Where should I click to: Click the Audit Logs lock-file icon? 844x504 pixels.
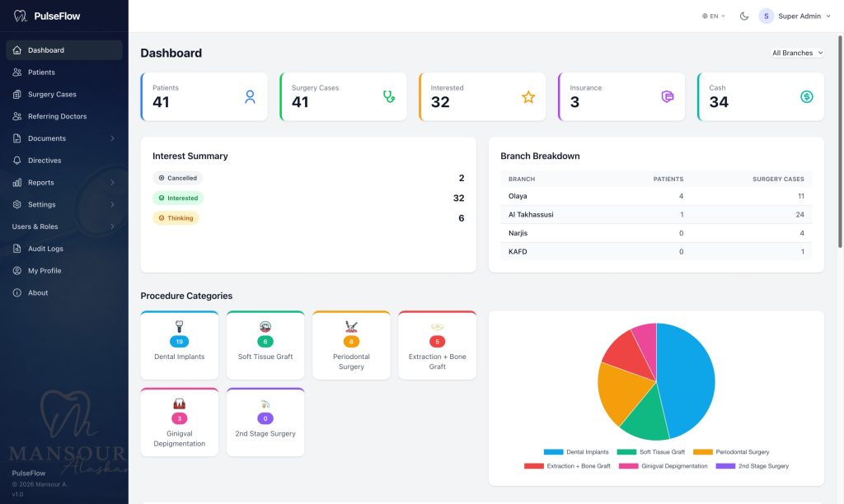click(17, 249)
